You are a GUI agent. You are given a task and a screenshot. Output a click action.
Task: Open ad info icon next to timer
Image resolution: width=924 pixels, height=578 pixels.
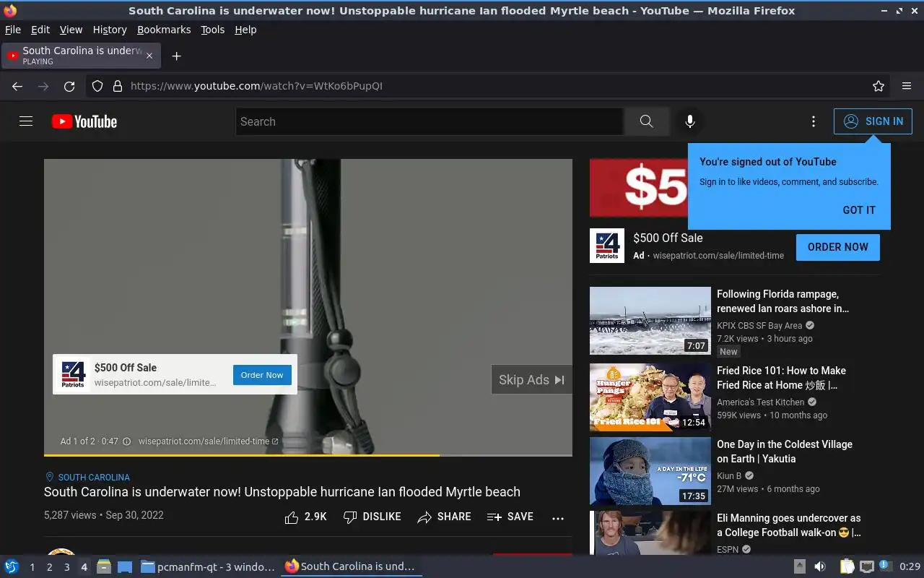coord(126,441)
